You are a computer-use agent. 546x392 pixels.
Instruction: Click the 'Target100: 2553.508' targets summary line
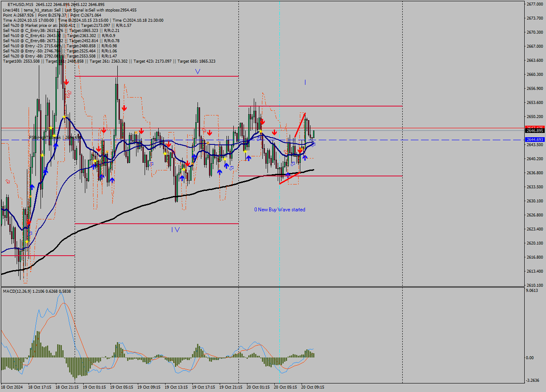109,61
